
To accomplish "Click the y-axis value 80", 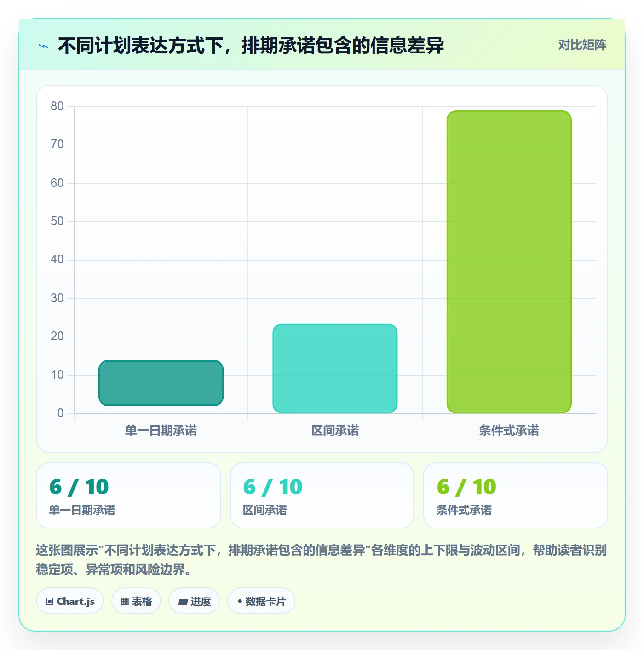I will coord(57,106).
